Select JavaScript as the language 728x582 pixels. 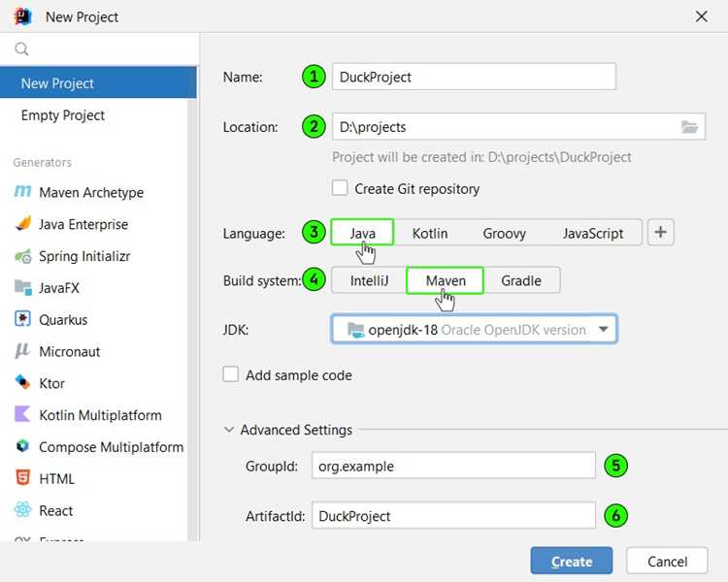click(593, 233)
